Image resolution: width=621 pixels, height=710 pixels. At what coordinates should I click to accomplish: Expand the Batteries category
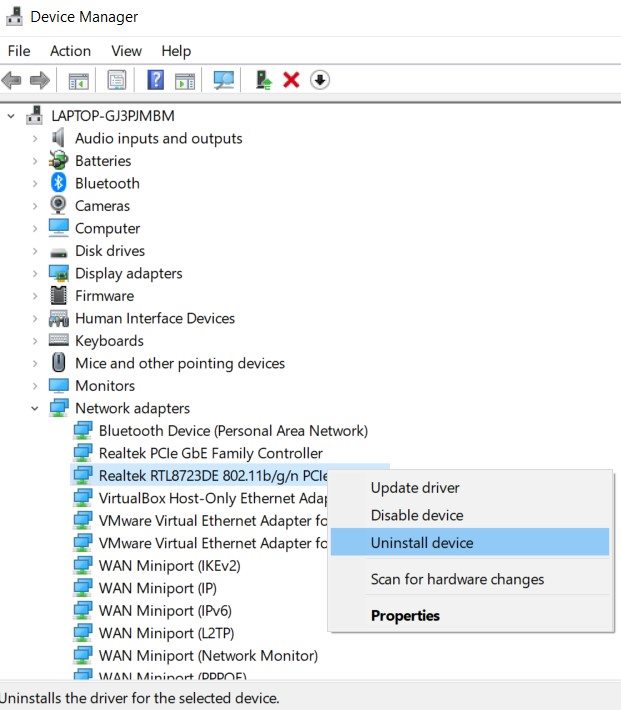point(35,161)
